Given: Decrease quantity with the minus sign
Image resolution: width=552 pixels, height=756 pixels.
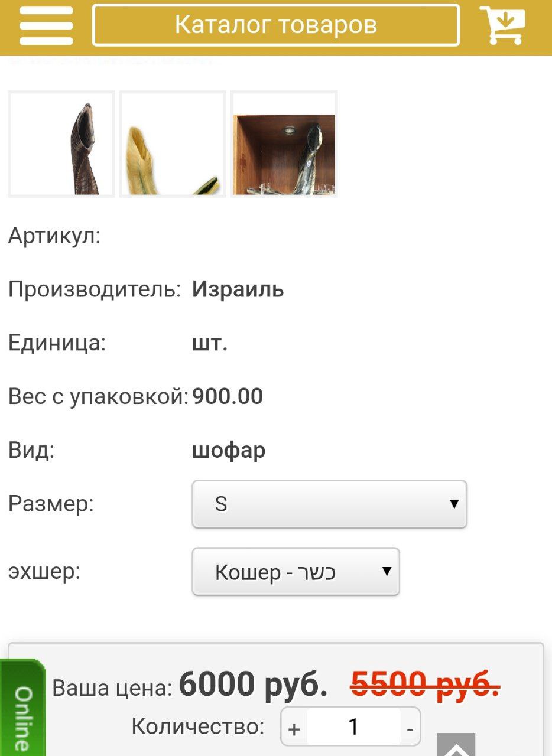Looking at the screenshot, I should (x=410, y=728).
